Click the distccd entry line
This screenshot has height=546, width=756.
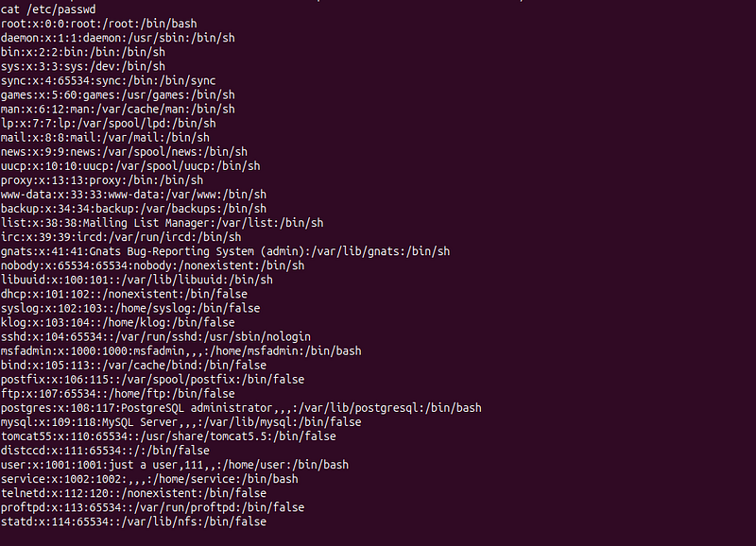[x=105, y=451]
